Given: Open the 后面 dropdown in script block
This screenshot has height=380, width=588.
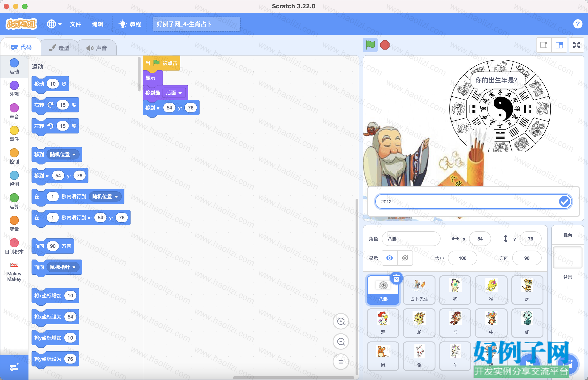Looking at the screenshot, I should tap(174, 93).
